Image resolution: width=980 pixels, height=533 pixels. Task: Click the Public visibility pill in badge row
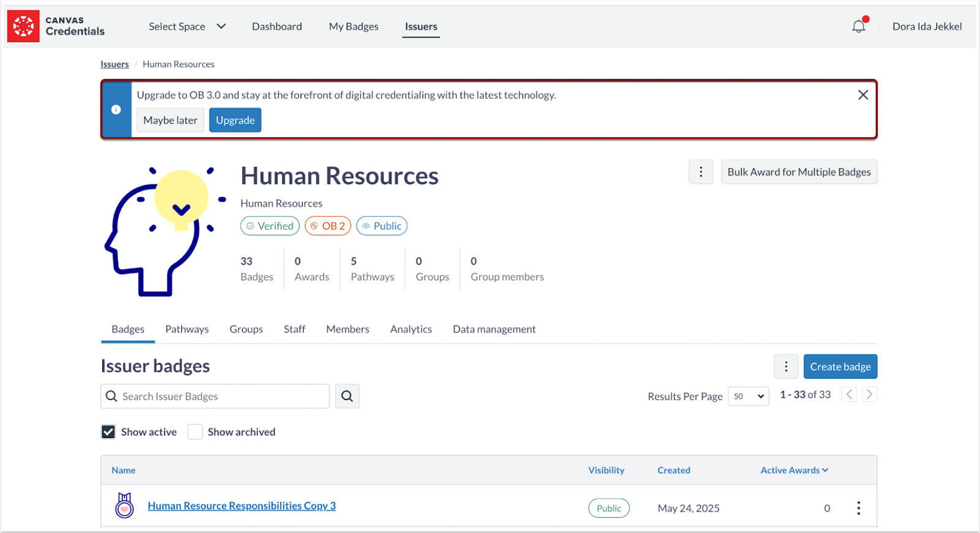coord(609,509)
